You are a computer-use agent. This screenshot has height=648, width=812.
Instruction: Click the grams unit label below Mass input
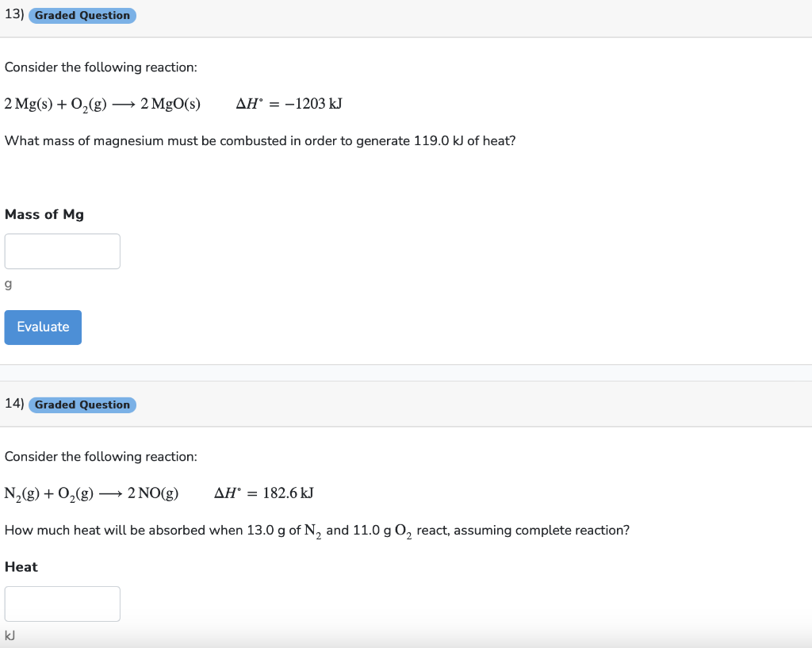coord(7,283)
